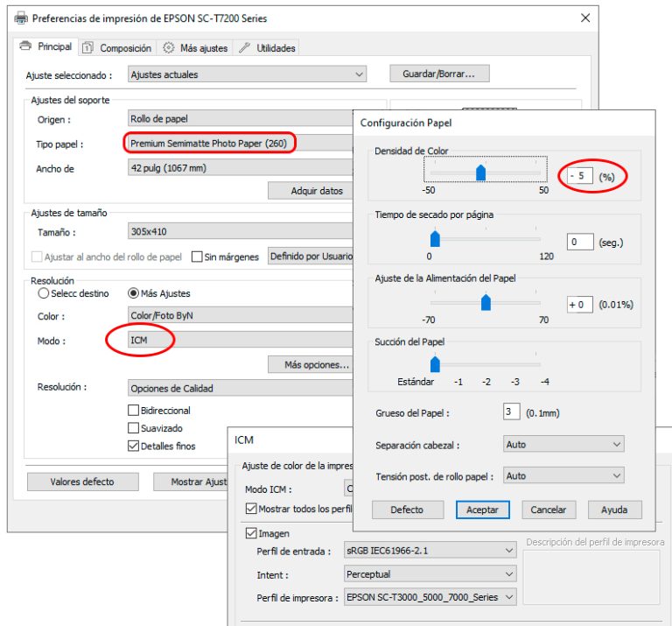Click Cancelar in Configuración Papel

tap(549, 510)
